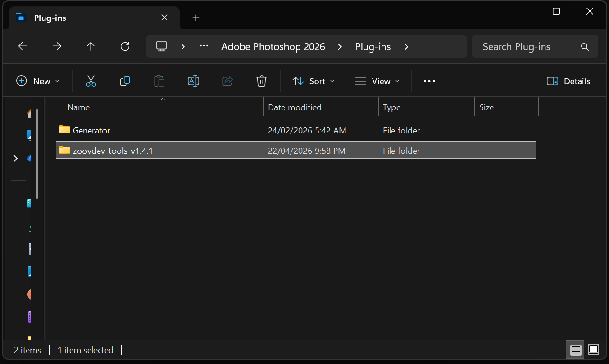Click the Rename icon
This screenshot has height=364, width=609.
coord(193,81)
